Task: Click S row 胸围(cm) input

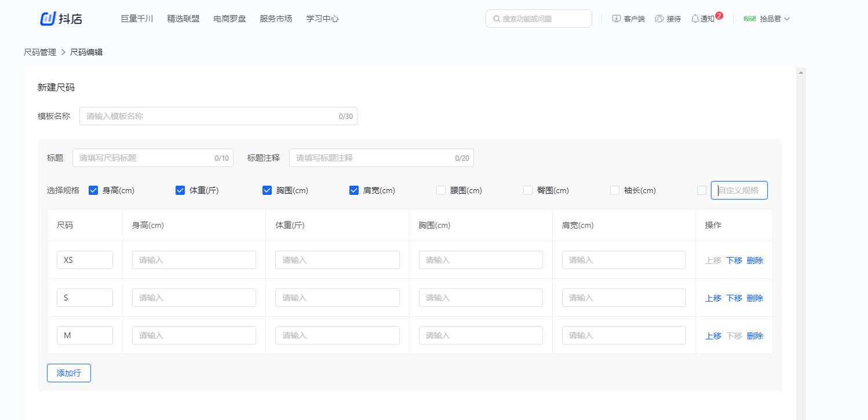Action: pyautogui.click(x=481, y=298)
